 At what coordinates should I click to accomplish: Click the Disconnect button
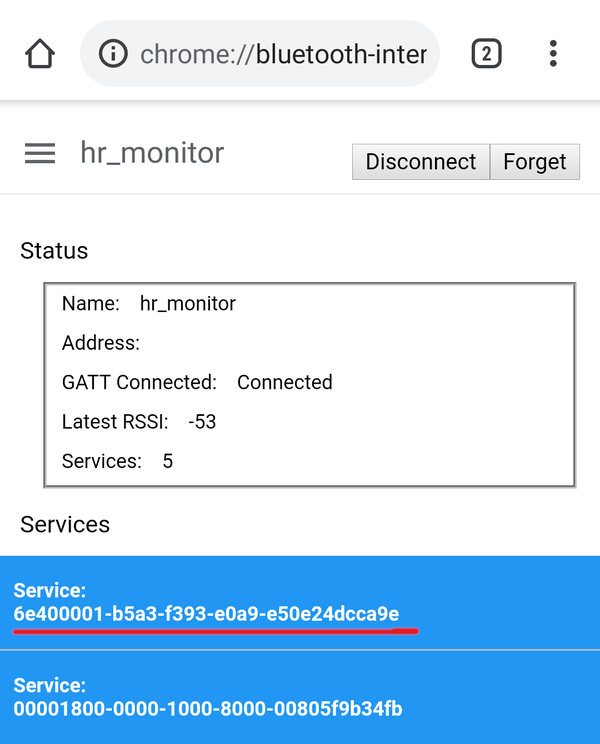click(421, 162)
